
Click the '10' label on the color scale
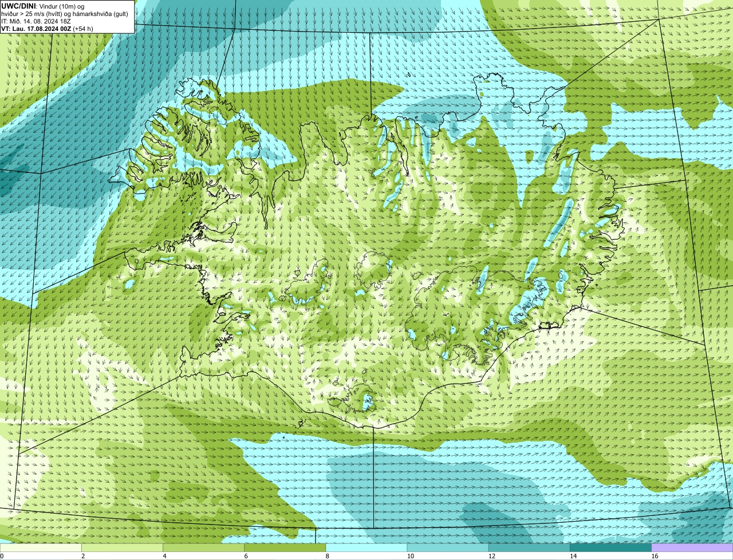coord(411,556)
